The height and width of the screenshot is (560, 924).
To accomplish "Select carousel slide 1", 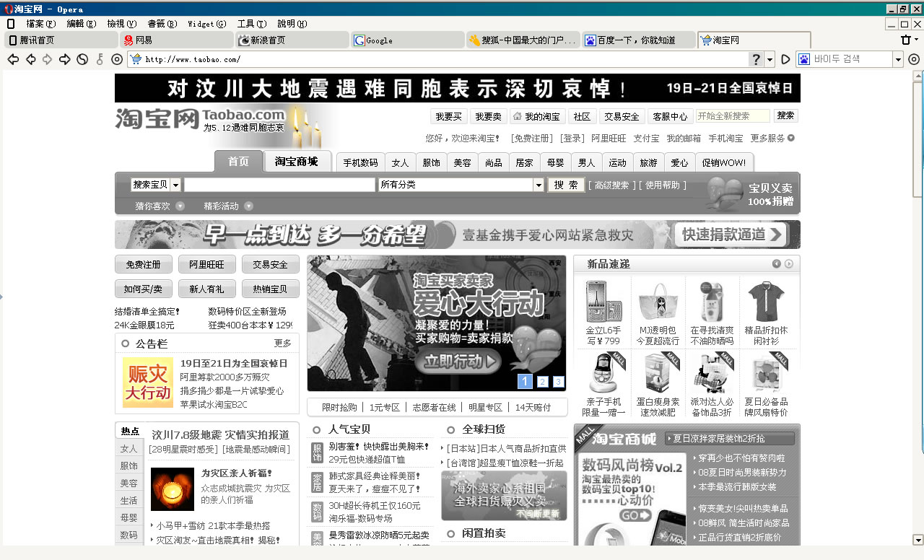I will coord(525,382).
